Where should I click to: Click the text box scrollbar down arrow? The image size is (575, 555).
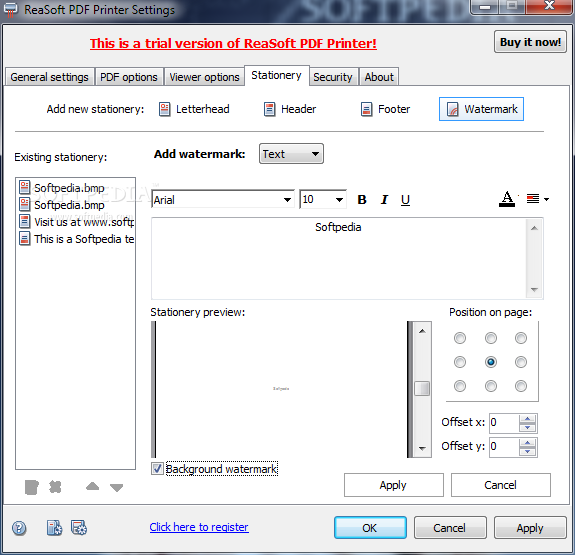click(x=534, y=289)
